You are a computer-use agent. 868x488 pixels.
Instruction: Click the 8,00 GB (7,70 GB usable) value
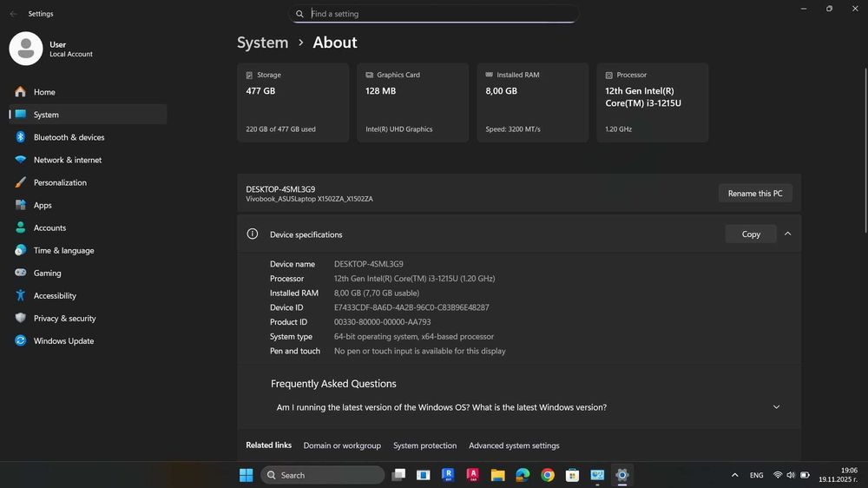(x=377, y=293)
